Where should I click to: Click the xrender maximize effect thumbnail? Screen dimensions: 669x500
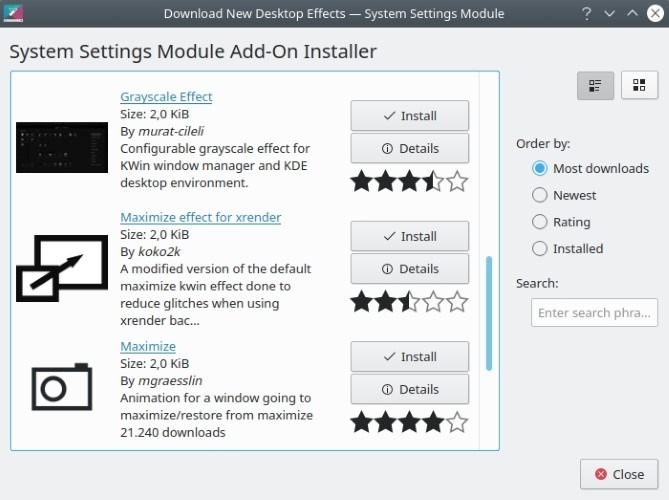[x=62, y=268]
